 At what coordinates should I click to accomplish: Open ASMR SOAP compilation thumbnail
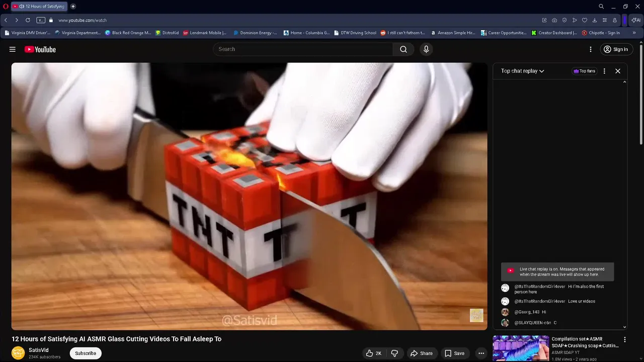521,348
